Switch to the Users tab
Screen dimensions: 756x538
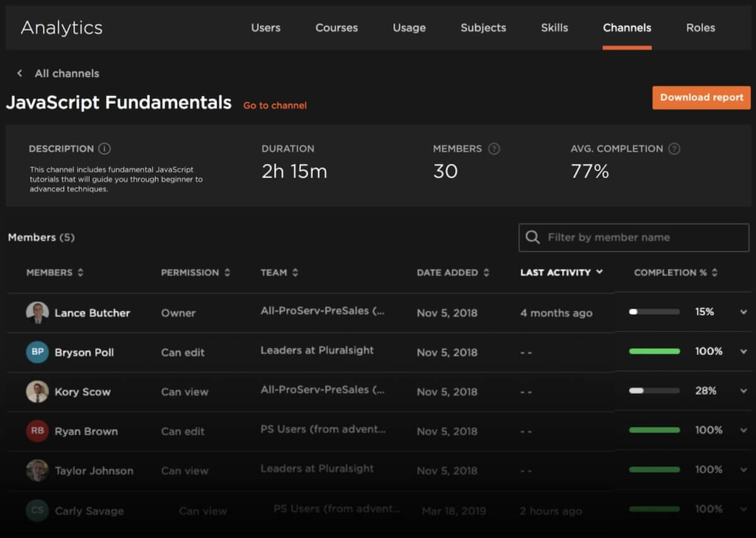coord(266,28)
